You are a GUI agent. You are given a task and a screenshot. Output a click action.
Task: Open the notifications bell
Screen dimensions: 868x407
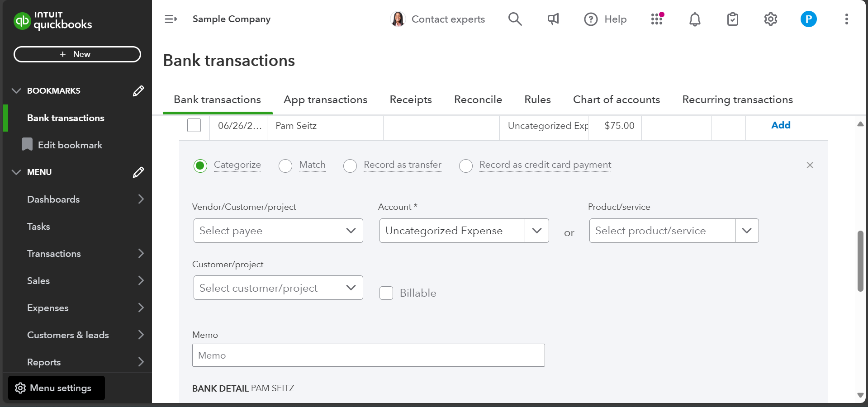click(695, 19)
